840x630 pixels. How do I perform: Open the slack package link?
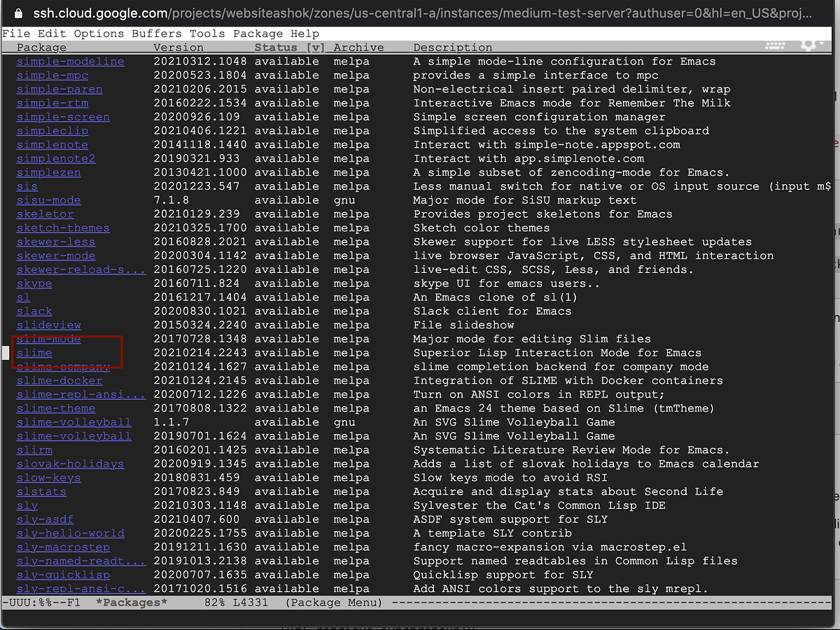[x=34, y=311]
